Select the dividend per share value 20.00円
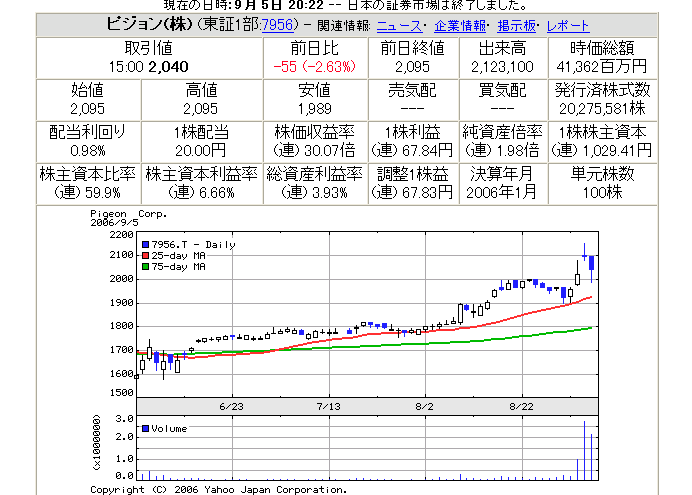Viewport: 692px width, 495px height. point(200,151)
